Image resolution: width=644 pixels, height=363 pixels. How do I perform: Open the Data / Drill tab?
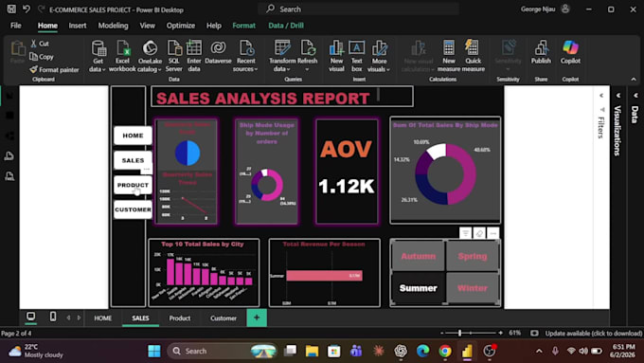(x=286, y=26)
